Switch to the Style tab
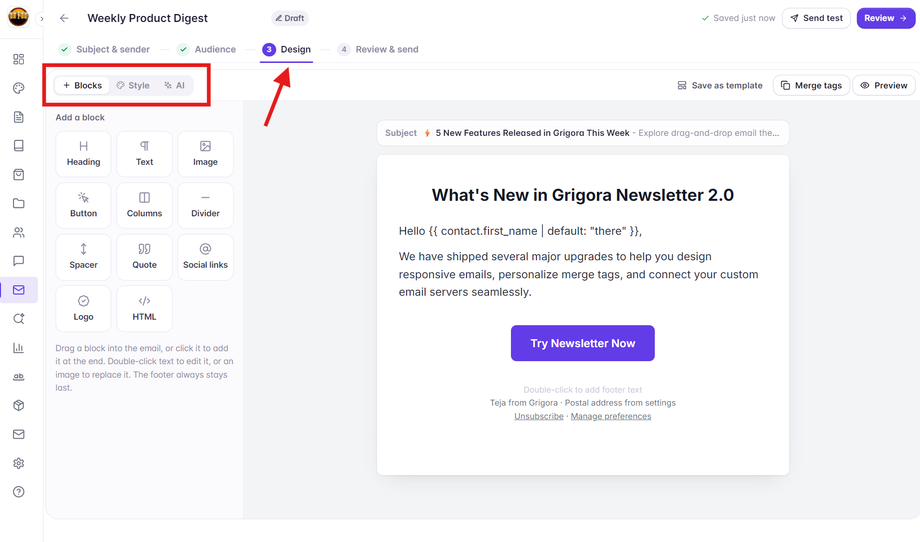Image resolution: width=920 pixels, height=542 pixels. [x=133, y=85]
